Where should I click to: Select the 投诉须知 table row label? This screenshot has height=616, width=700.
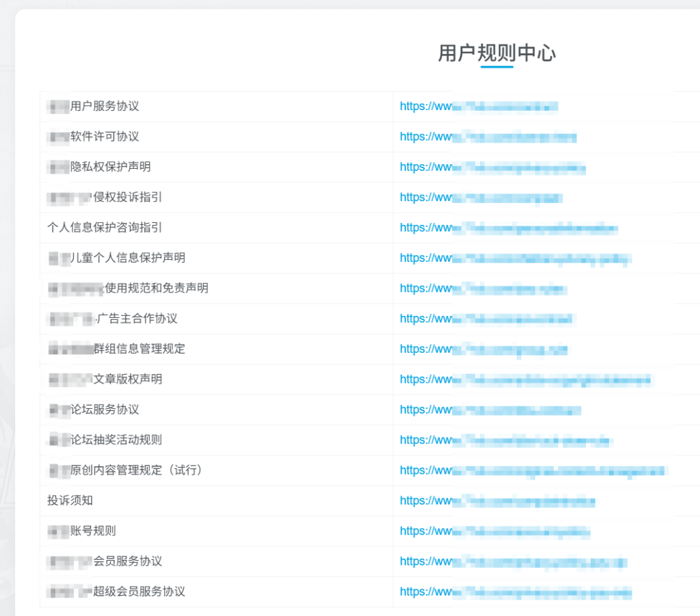pos(62,500)
